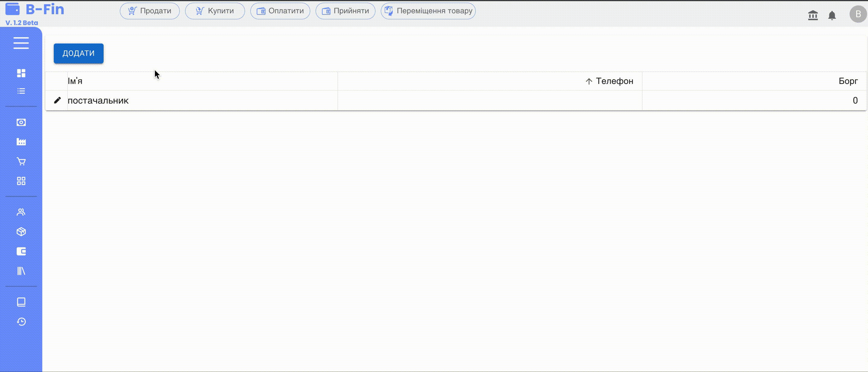This screenshot has width=868, height=372.
Task: Open the book journal icon in sidebar
Action: click(x=21, y=302)
